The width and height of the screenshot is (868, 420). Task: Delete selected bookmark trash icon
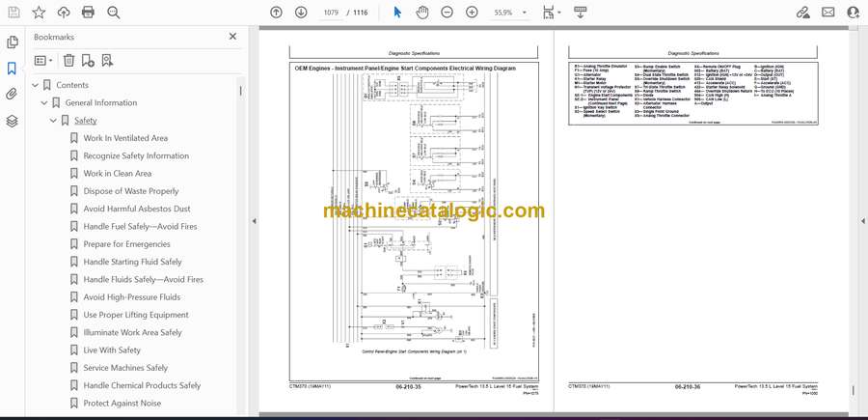coord(68,61)
